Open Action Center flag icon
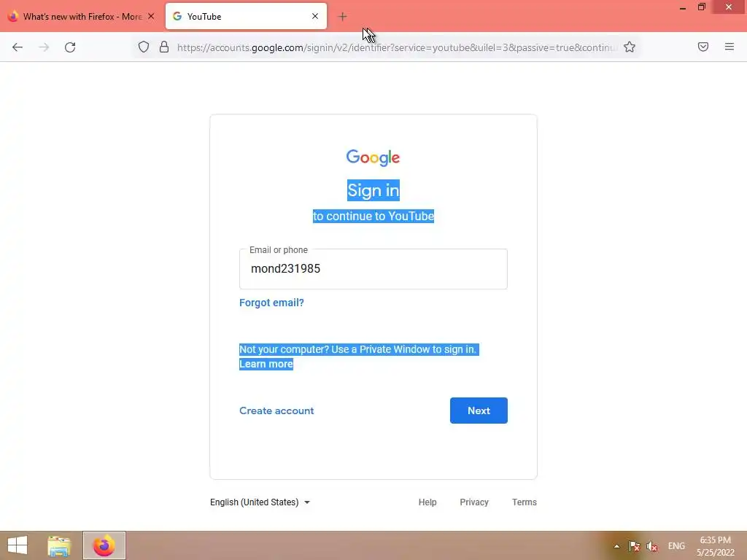The height and width of the screenshot is (560, 747). [x=634, y=546]
